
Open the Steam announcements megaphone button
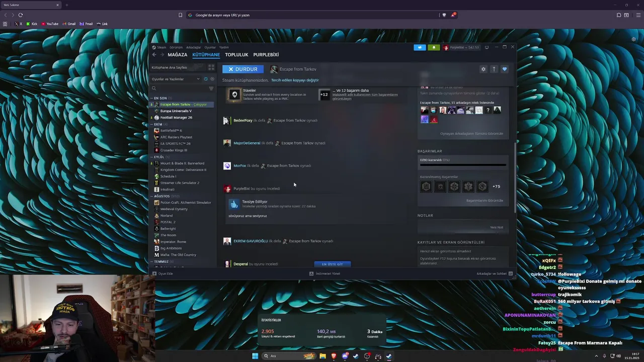click(x=420, y=47)
